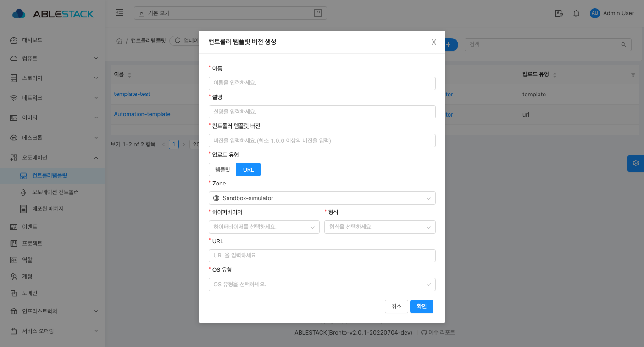
Task: Expand the 서비스 오퍼링 menu
Action: (53, 331)
